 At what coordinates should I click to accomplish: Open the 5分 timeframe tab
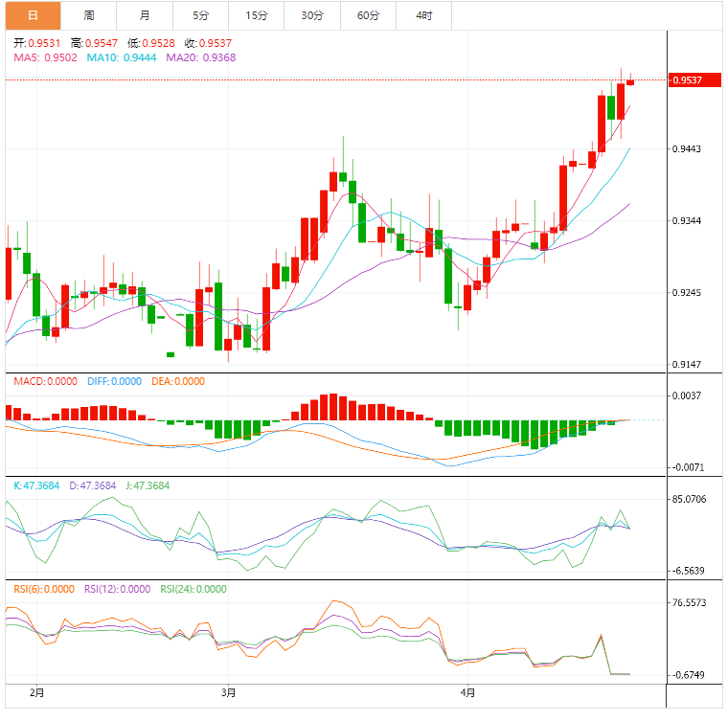[200, 15]
